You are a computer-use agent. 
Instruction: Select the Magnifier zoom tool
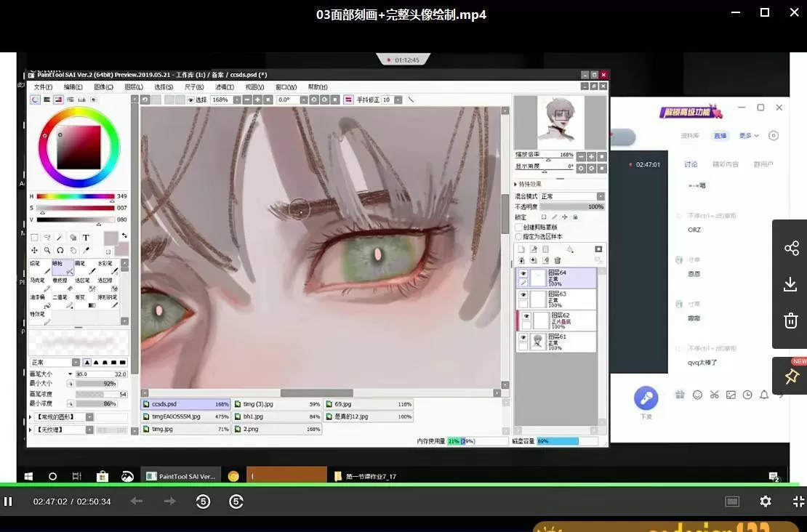(47, 250)
